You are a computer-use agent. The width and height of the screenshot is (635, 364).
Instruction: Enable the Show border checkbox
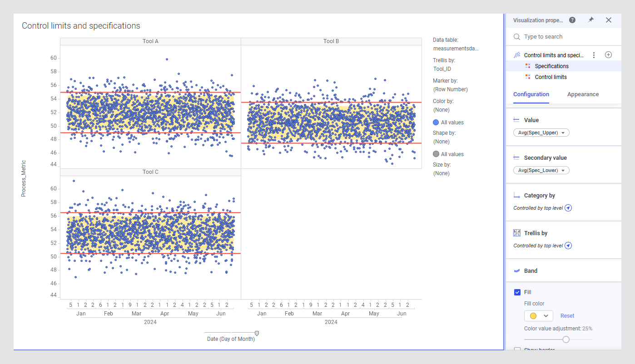coord(517,349)
